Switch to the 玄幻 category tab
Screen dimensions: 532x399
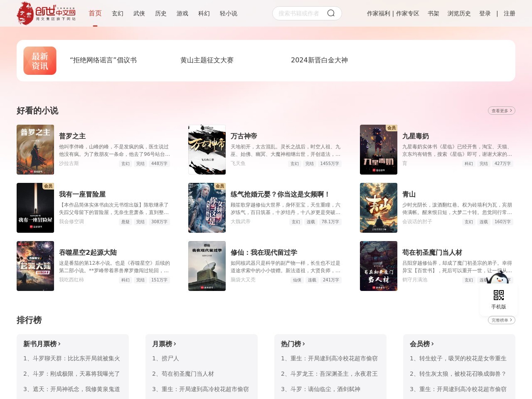118,13
